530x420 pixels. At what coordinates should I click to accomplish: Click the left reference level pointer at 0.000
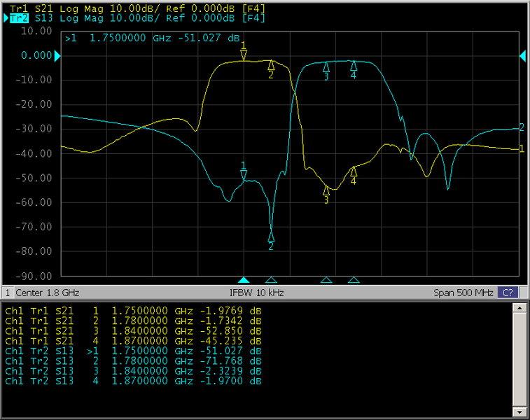click(57, 56)
